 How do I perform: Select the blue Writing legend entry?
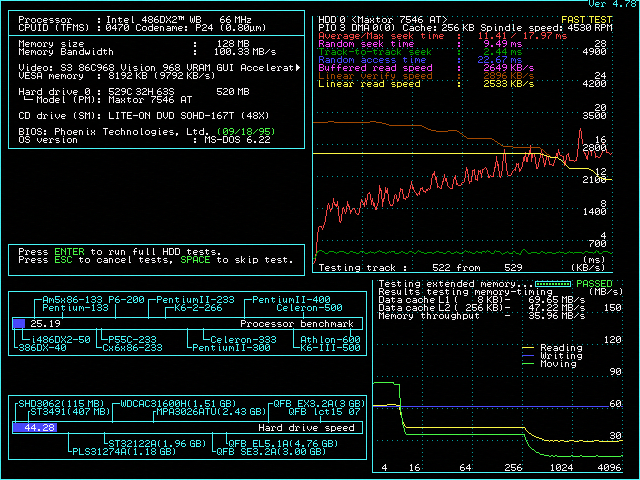pyautogui.click(x=552, y=356)
